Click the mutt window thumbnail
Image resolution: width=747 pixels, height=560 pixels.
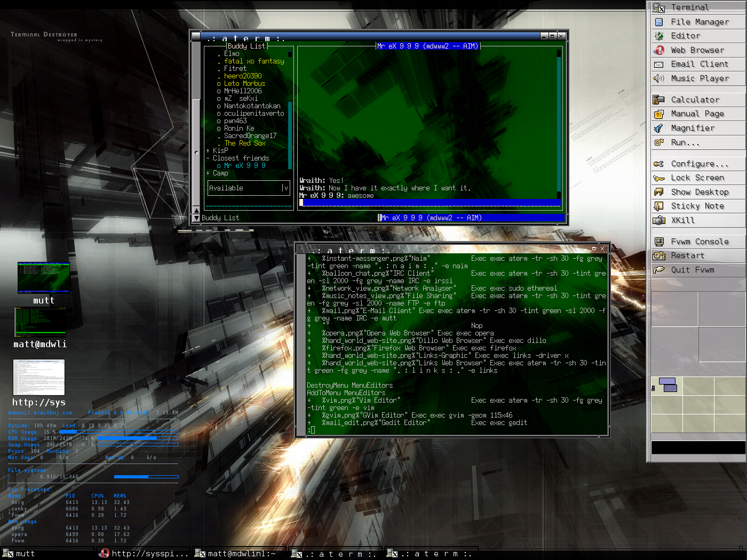click(x=44, y=277)
